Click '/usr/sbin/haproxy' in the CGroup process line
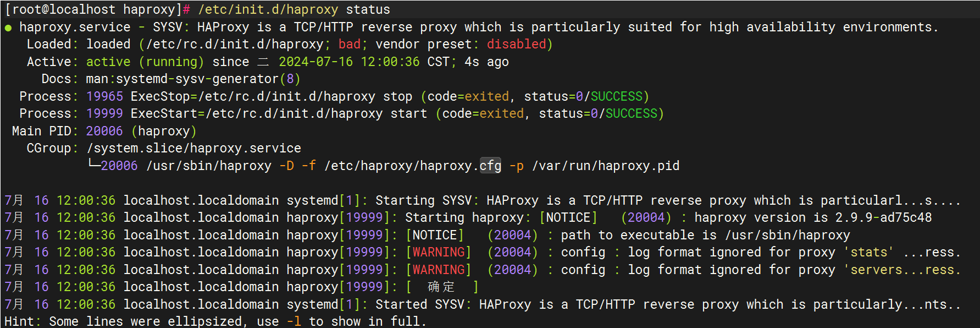This screenshot has width=980, height=328. (x=208, y=166)
